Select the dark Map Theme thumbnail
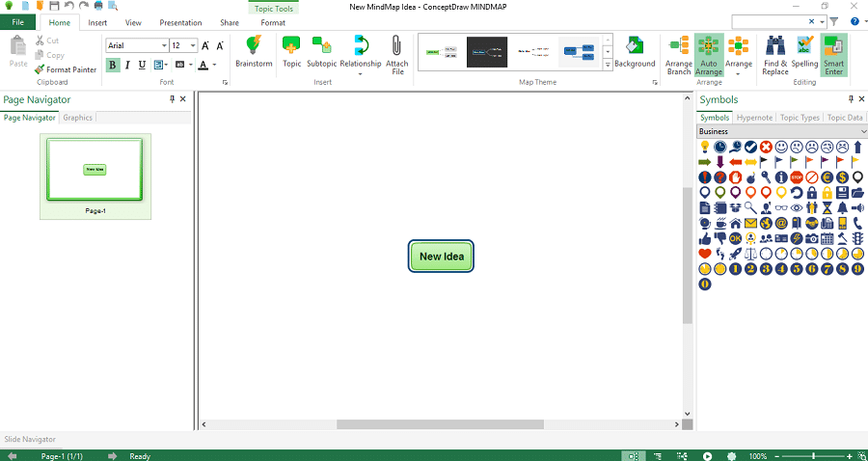The image size is (868, 461). pyautogui.click(x=487, y=52)
